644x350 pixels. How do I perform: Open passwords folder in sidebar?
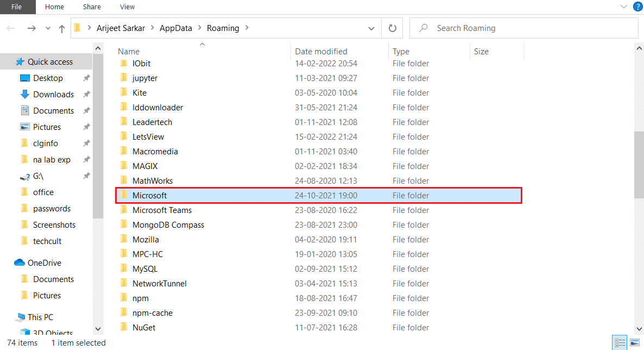(x=52, y=209)
